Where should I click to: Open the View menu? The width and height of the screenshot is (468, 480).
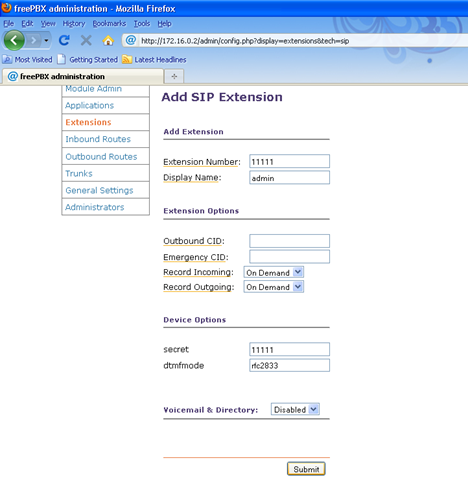(48, 24)
